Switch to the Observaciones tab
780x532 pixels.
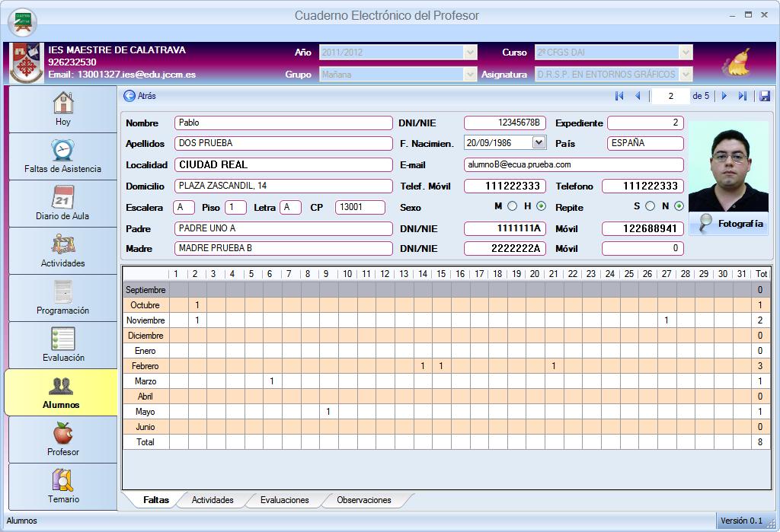(x=364, y=500)
